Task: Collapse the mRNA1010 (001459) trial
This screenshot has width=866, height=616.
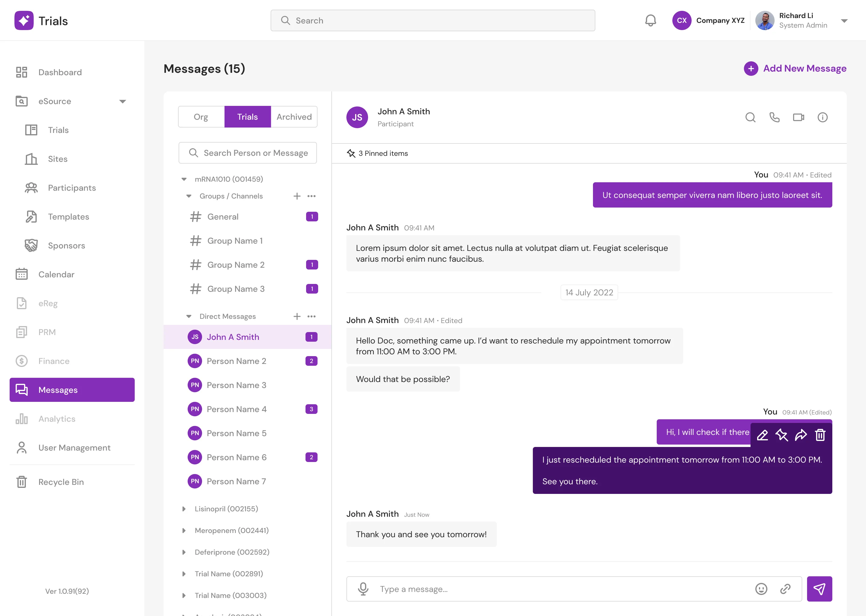Action: [x=184, y=179]
